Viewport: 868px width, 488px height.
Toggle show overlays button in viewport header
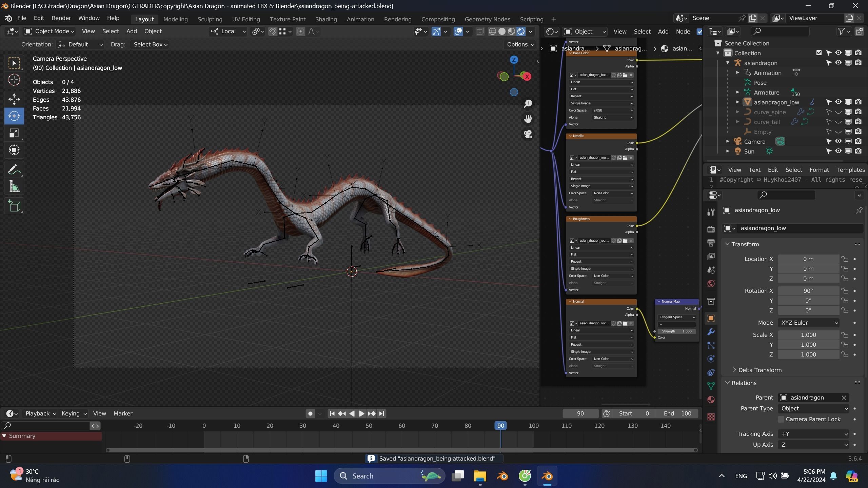pos(458,32)
